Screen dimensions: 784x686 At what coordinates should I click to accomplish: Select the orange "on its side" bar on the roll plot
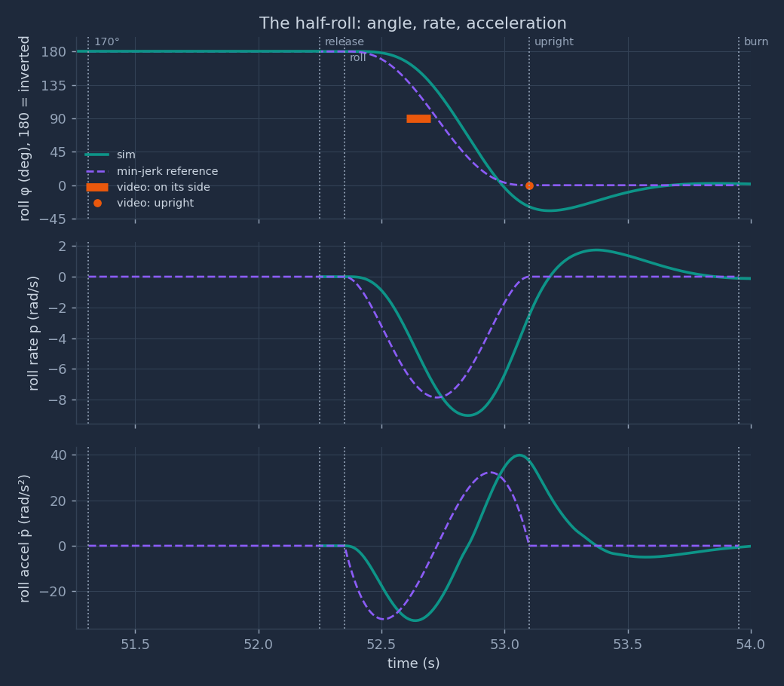coord(418,118)
